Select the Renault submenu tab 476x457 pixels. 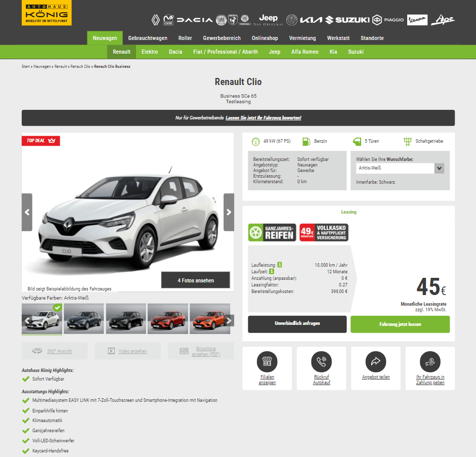pyautogui.click(x=122, y=52)
